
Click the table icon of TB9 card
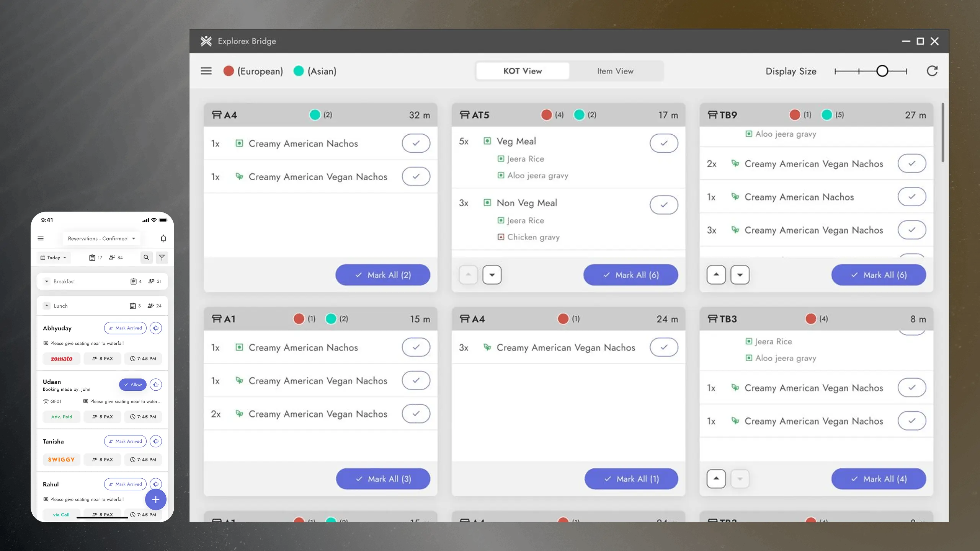pos(712,115)
